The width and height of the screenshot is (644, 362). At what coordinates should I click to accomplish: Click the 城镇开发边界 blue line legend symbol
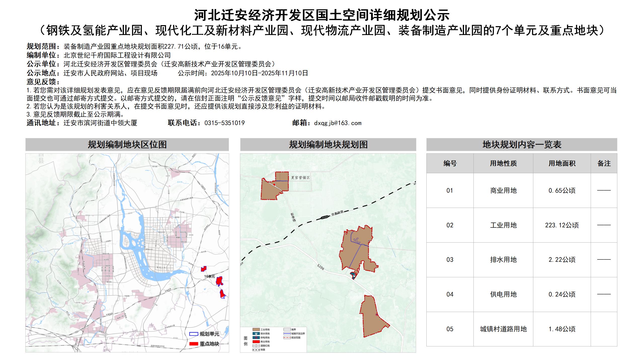point(287,334)
